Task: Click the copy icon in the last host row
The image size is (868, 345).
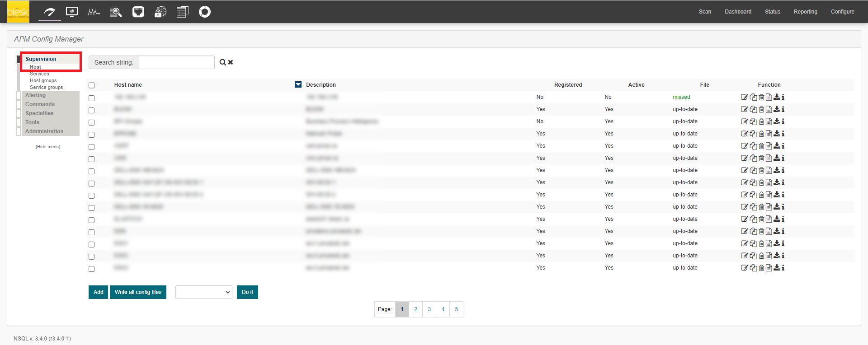Action: 753,268
